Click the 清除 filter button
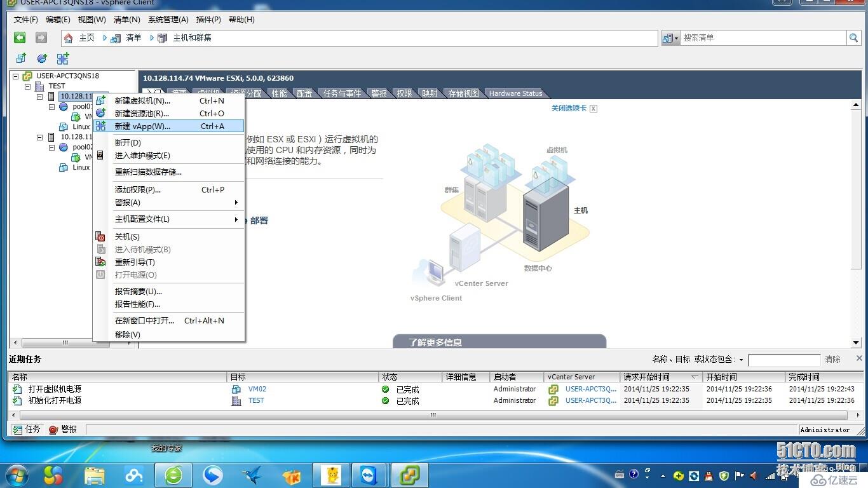This screenshot has height=488, width=868. click(832, 359)
